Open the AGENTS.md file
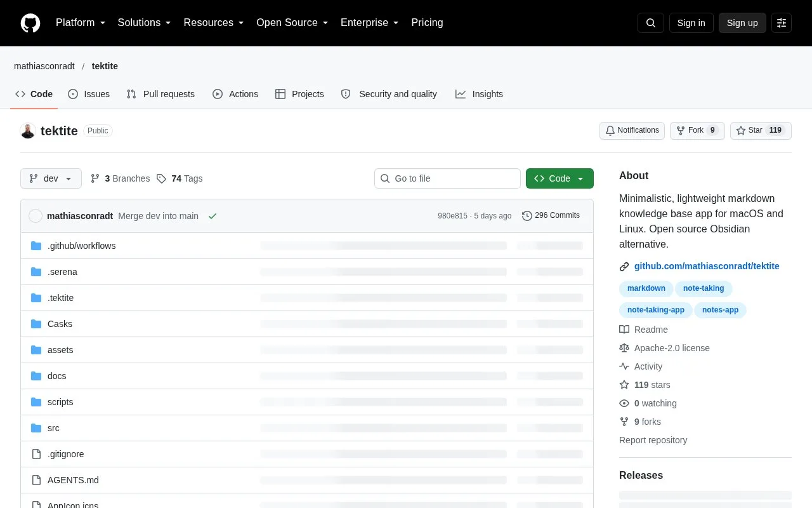 [73, 480]
